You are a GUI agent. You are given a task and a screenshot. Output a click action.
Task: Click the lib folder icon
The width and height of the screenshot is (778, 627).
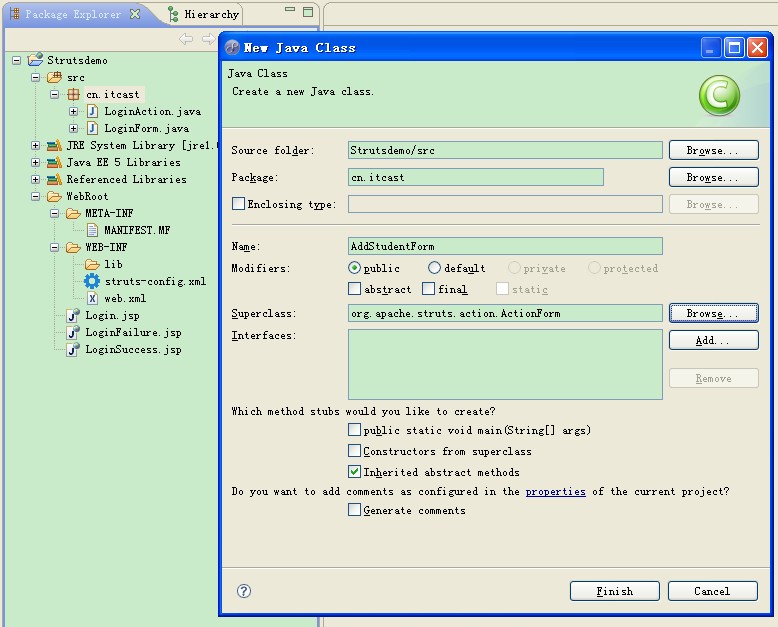92,264
